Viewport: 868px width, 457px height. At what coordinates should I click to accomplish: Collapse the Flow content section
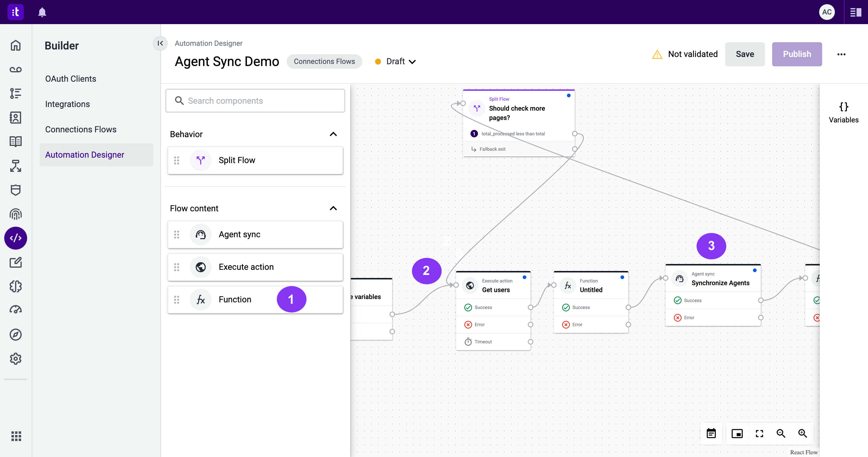coord(333,208)
